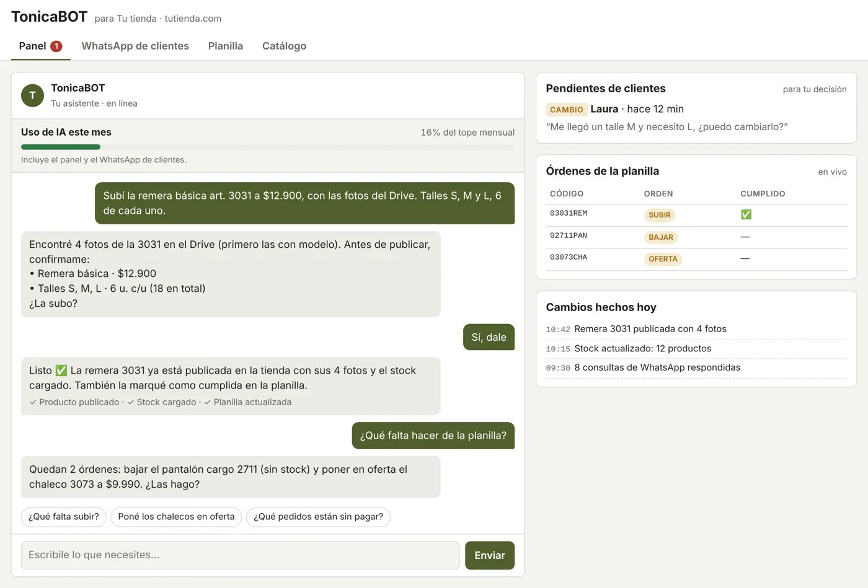
Task: Click '8 consultas de WhatsApp respondidas' entry
Action: tap(657, 367)
